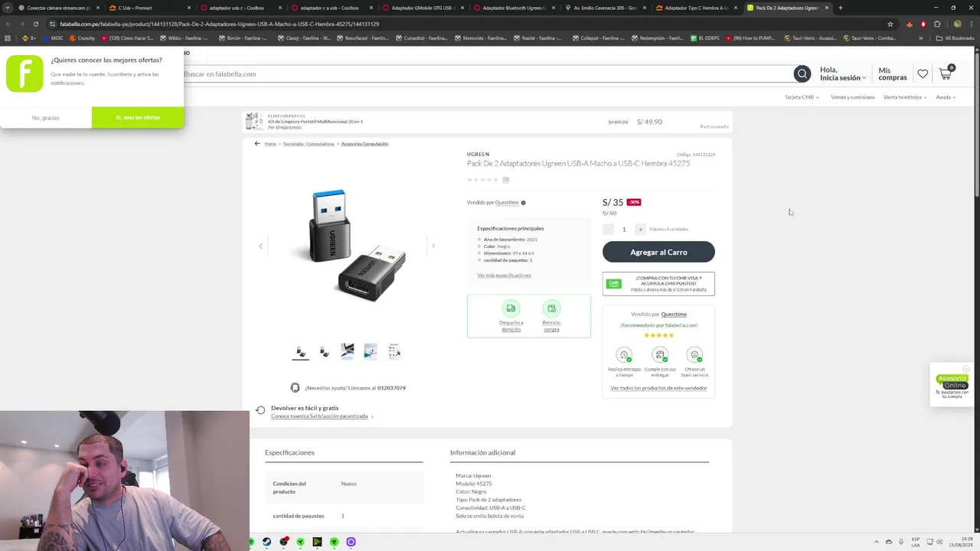
Task: Click Despacho a domicilio delivery icon
Action: tap(511, 308)
